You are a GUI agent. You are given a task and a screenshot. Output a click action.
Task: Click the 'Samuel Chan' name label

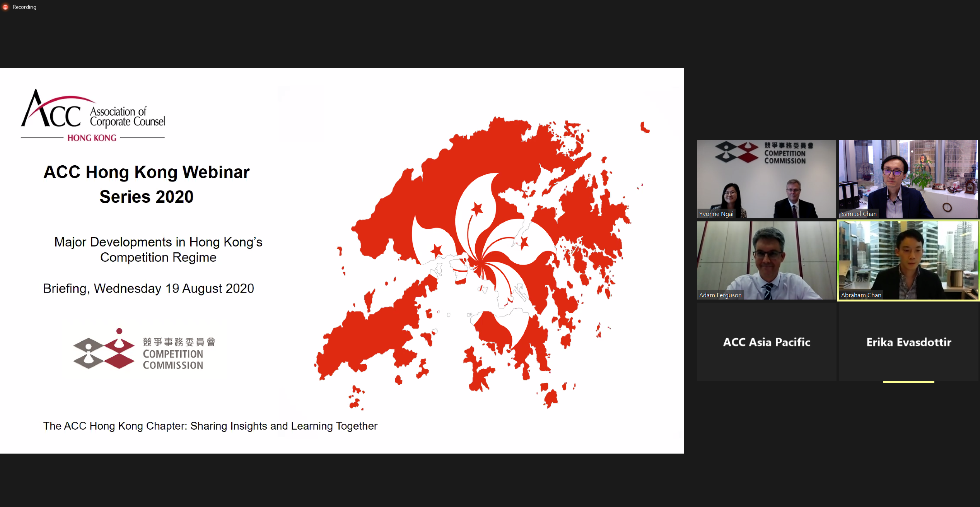(859, 214)
